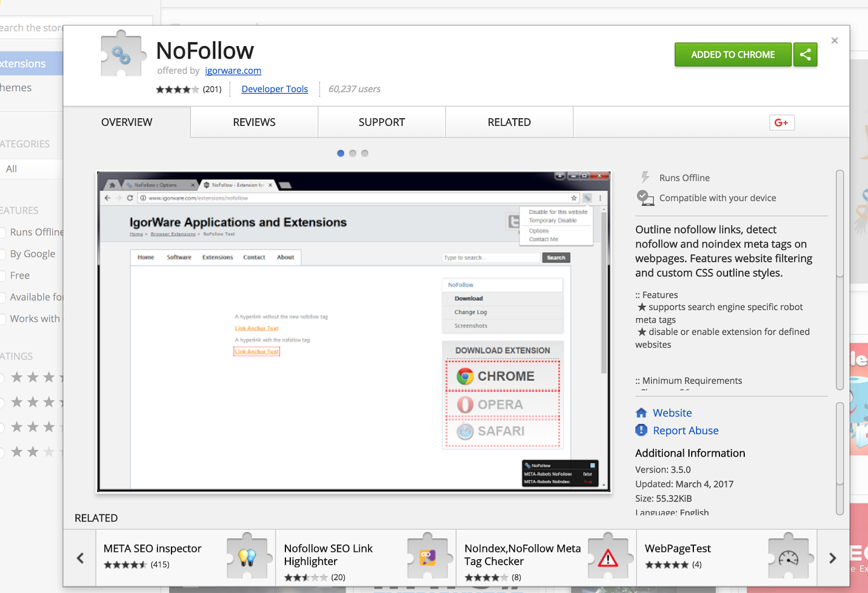Click the Version: 3.5.0 text
The image size is (868, 593).
click(663, 469)
